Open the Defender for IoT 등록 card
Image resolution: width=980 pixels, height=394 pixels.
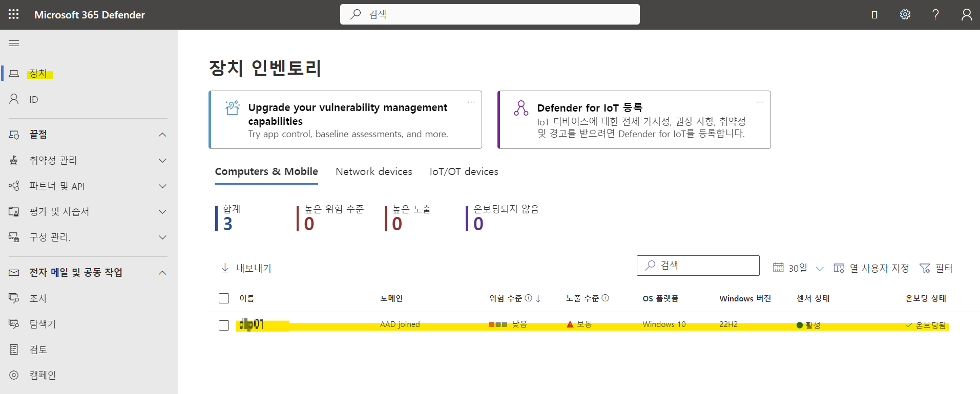click(634, 120)
